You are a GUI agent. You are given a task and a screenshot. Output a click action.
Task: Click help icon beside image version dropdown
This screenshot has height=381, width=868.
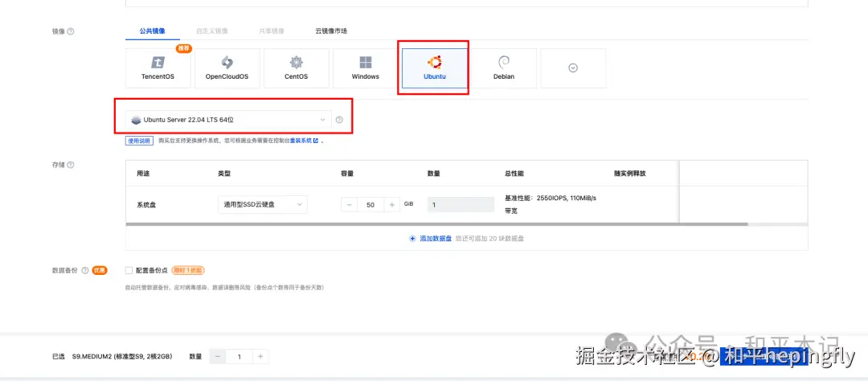339,120
